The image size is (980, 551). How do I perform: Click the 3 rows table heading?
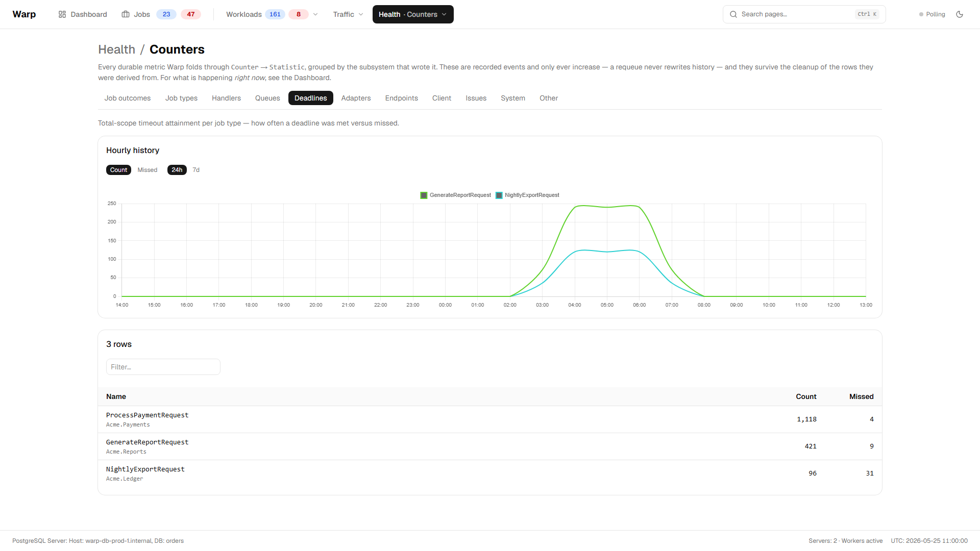[x=119, y=344]
